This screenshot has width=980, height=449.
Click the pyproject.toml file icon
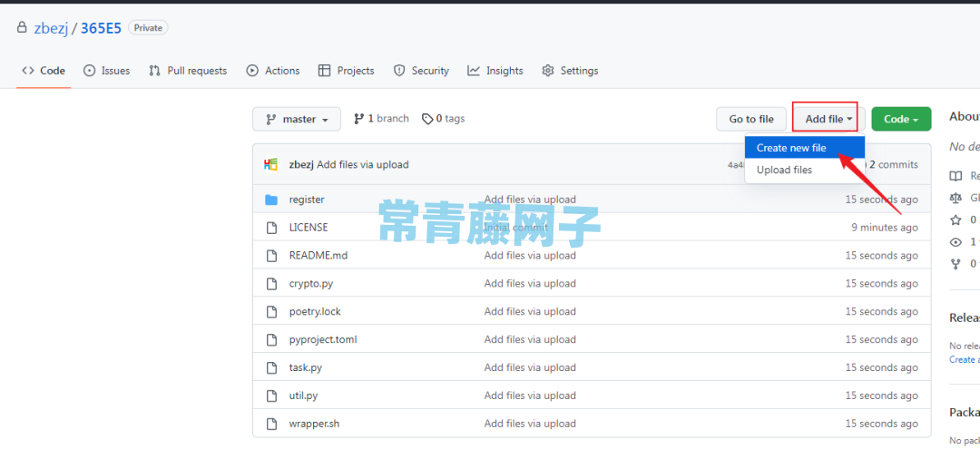(x=271, y=340)
